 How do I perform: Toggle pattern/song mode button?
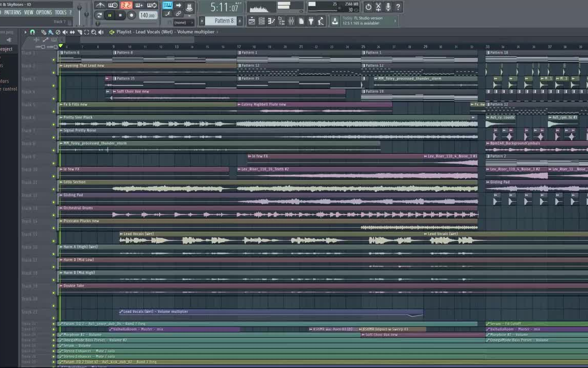click(99, 15)
